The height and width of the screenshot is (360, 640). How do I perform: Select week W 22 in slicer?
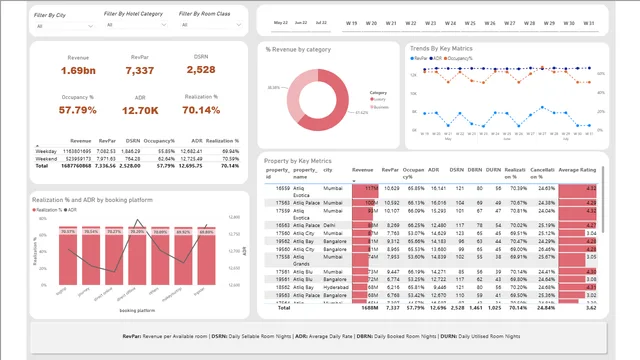(411, 23)
